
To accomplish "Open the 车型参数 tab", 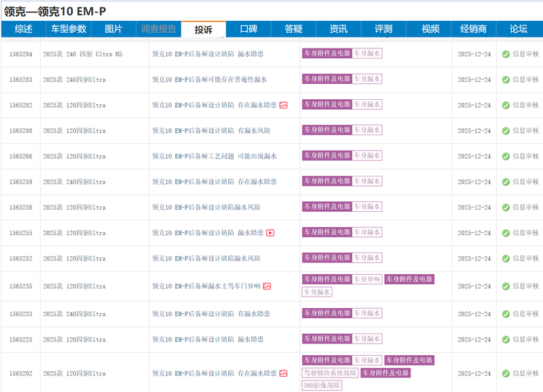I will [x=68, y=29].
